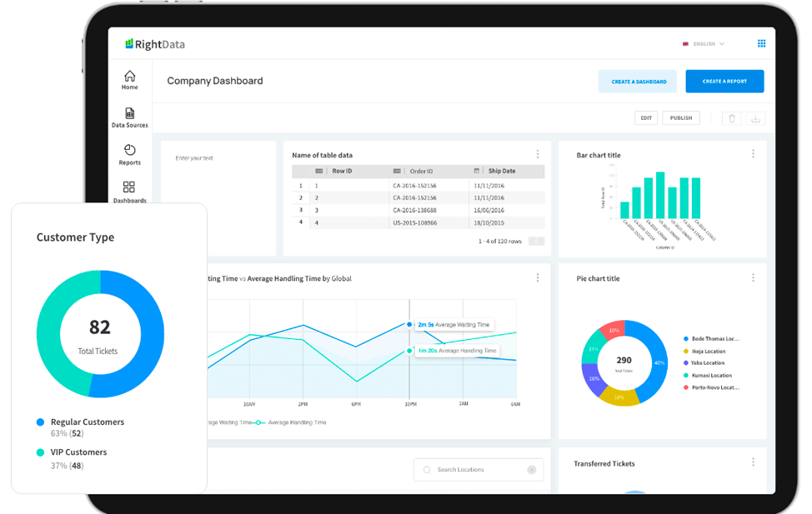
Task: Click the EDIT button
Action: [646, 118]
